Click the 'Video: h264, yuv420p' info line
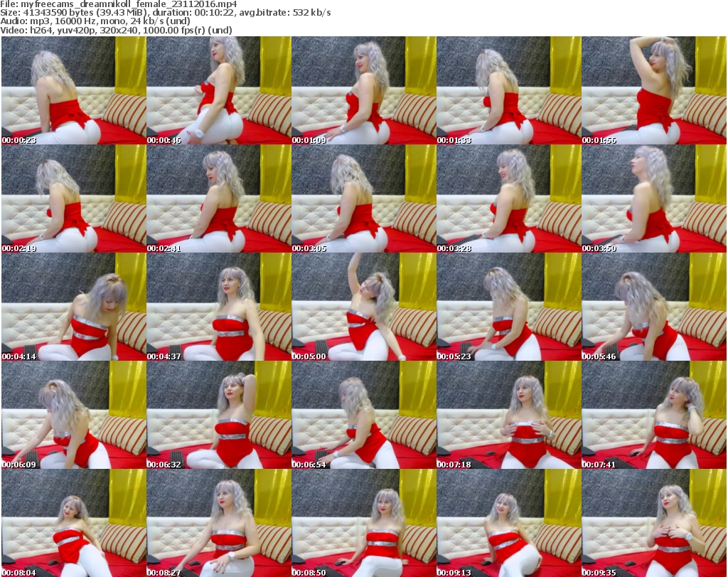This screenshot has height=577, width=728. [116, 30]
